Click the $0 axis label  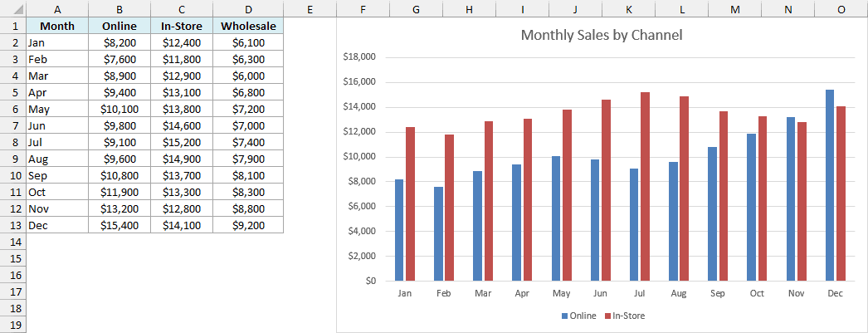coord(370,281)
